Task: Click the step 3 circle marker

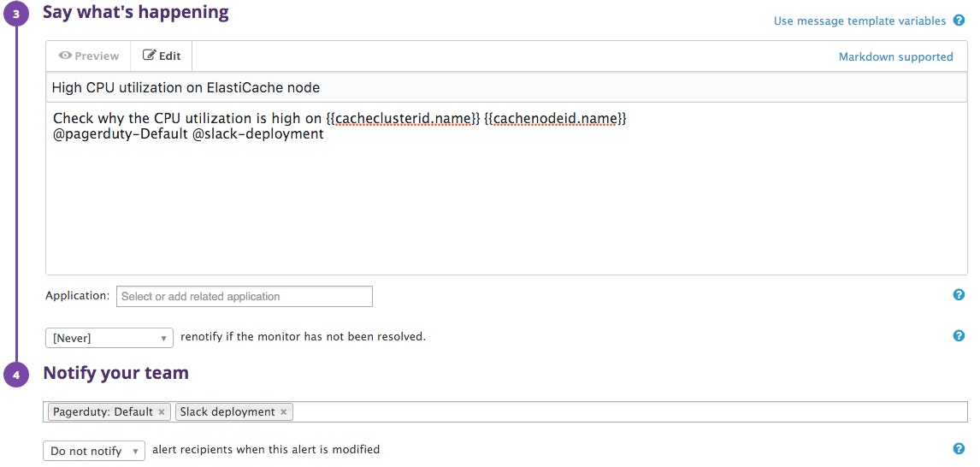Action: (x=16, y=14)
